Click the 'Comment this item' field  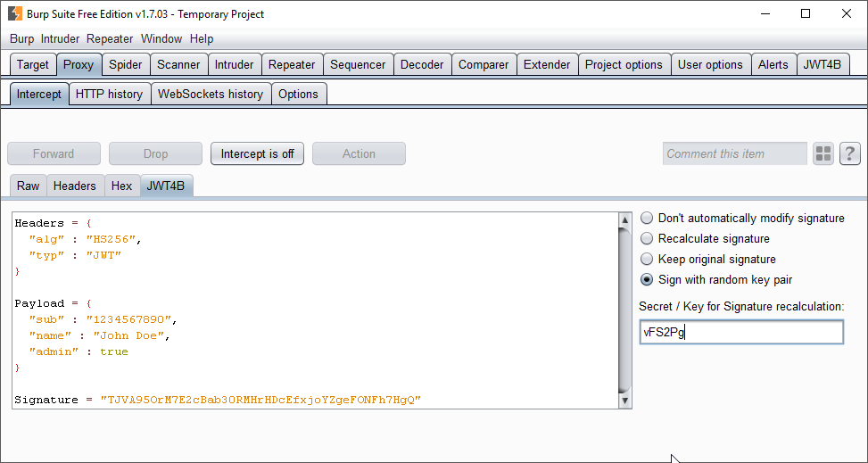(x=734, y=153)
